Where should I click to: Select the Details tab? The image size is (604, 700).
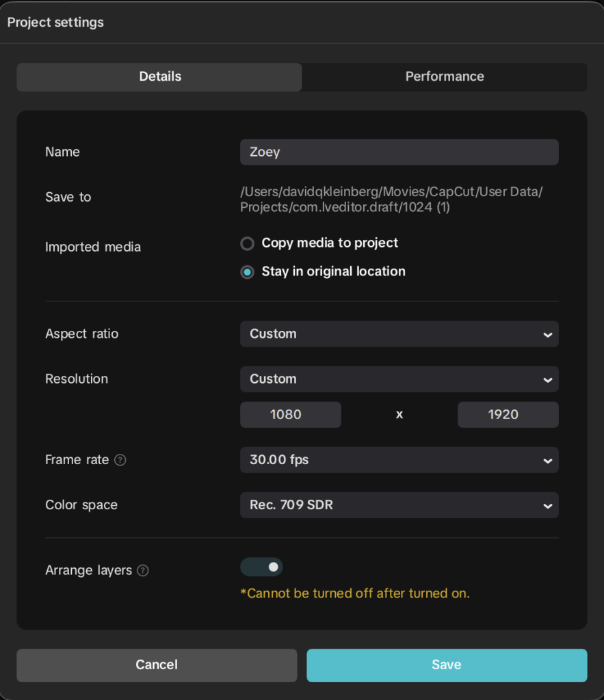click(159, 77)
